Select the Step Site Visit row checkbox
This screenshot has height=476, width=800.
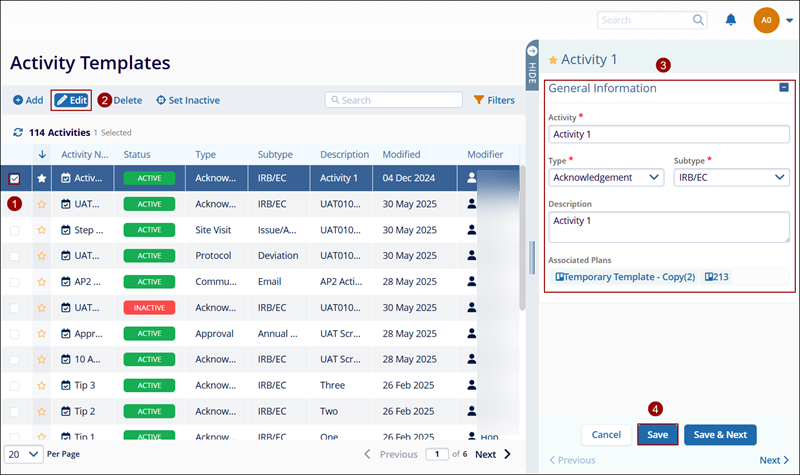(x=14, y=230)
